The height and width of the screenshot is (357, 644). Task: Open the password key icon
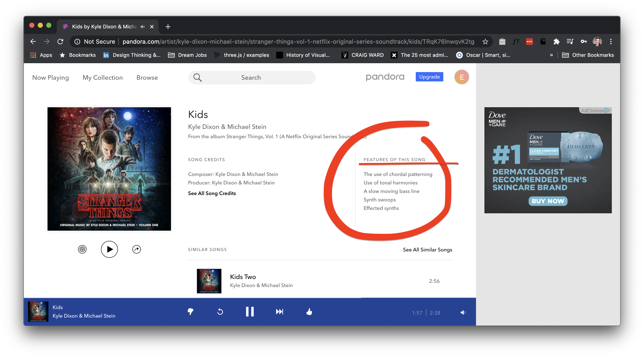click(x=584, y=42)
